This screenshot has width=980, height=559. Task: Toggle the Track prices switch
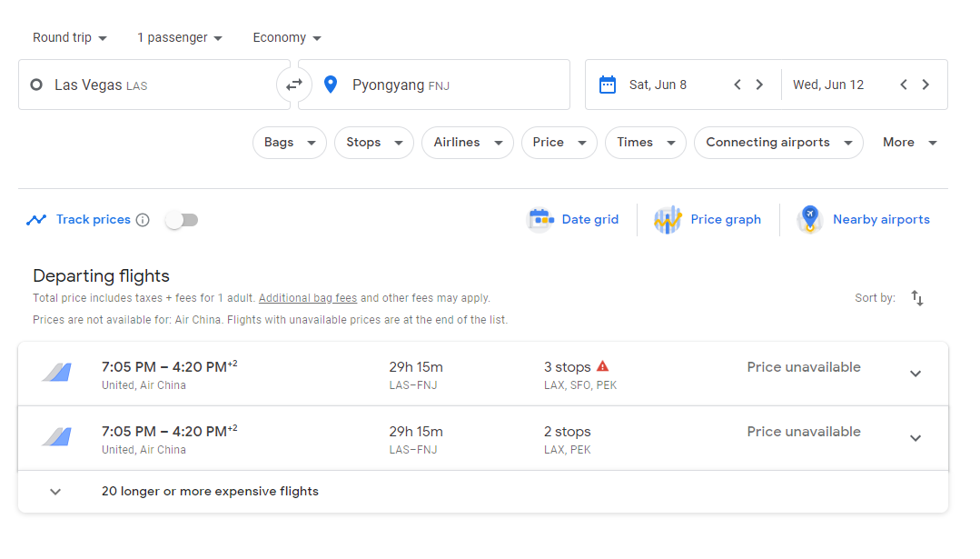pos(182,220)
